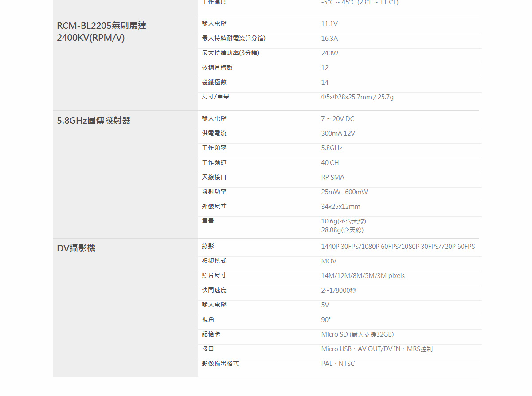This screenshot has width=532, height=396.
Task: Click the 矽鋼片槽數 row label
Action: (217, 67)
